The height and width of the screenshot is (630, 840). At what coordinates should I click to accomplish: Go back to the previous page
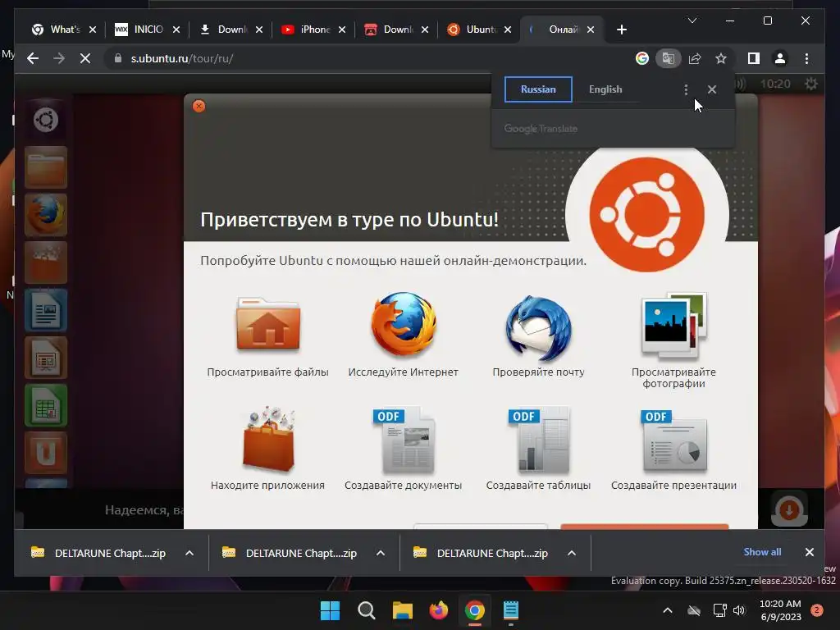pyautogui.click(x=33, y=58)
